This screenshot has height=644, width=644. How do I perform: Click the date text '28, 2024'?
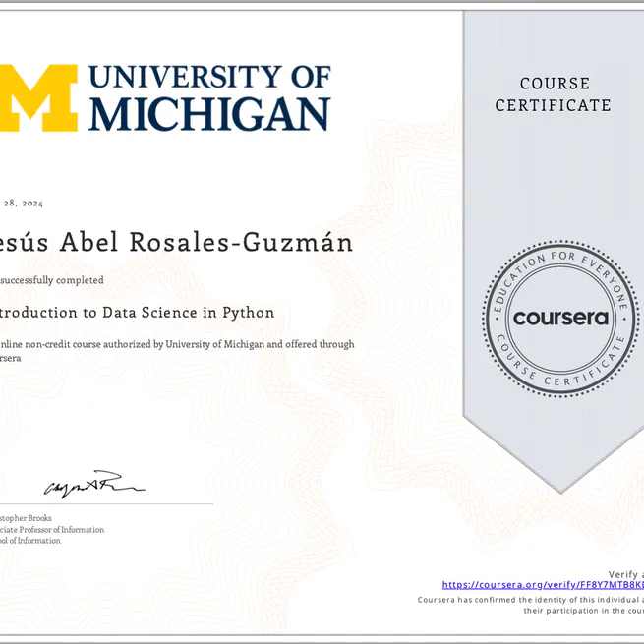click(x=24, y=204)
